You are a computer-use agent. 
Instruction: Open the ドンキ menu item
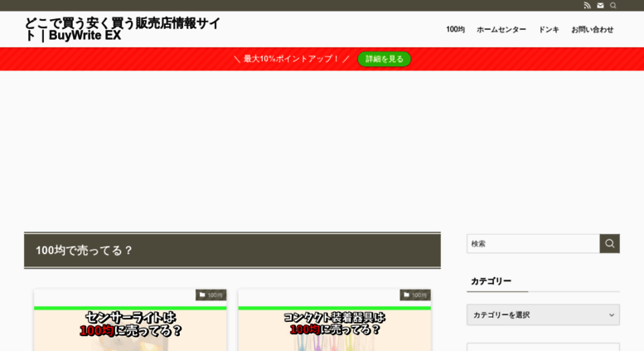549,30
